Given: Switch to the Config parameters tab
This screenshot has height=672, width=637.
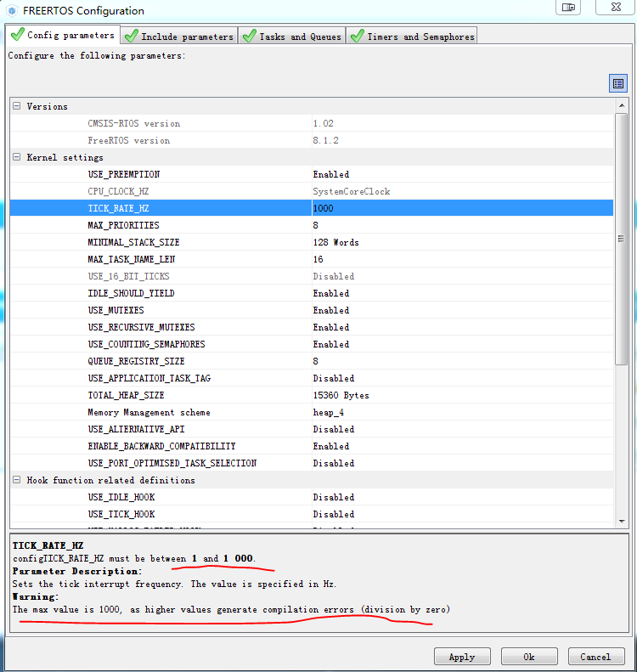Looking at the screenshot, I should 63,35.
